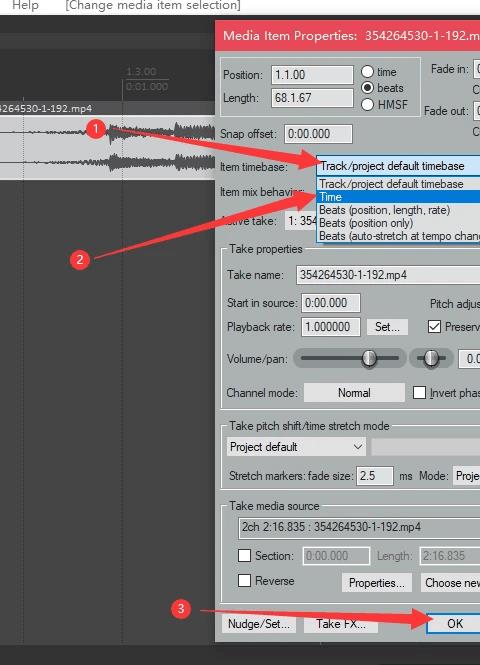Click the Properties... button

(377, 583)
